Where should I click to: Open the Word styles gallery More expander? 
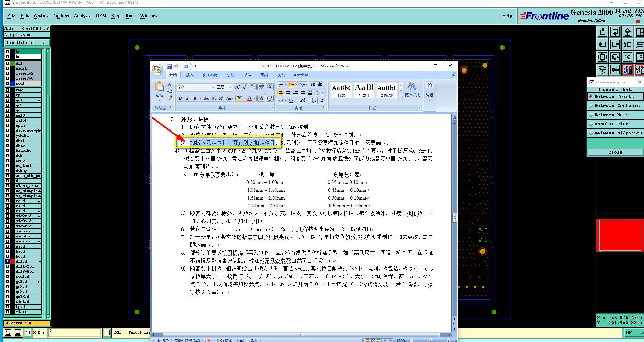[401, 97]
